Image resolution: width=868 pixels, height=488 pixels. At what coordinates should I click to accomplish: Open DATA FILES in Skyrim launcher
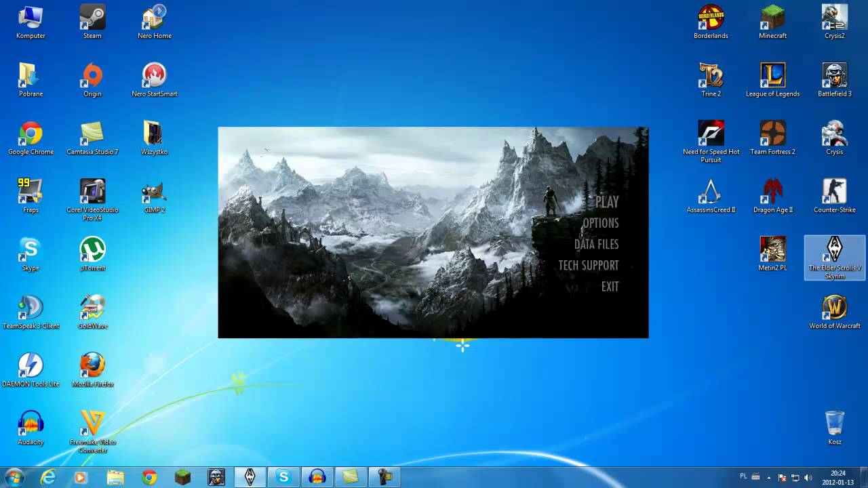(x=596, y=244)
